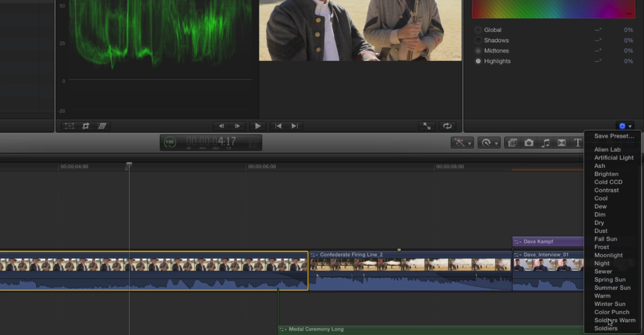Open the Music and Sound browser
Image resolution: width=644 pixels, height=335 pixels.
click(545, 143)
